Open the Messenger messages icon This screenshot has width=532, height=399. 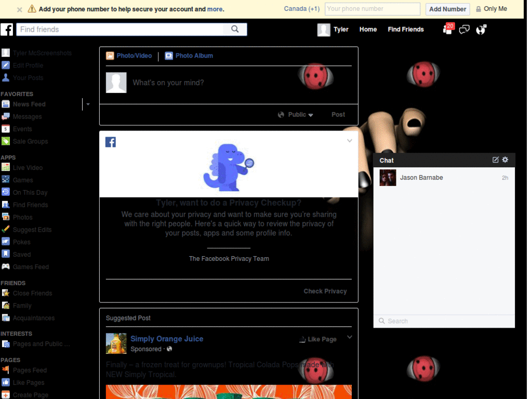click(464, 30)
